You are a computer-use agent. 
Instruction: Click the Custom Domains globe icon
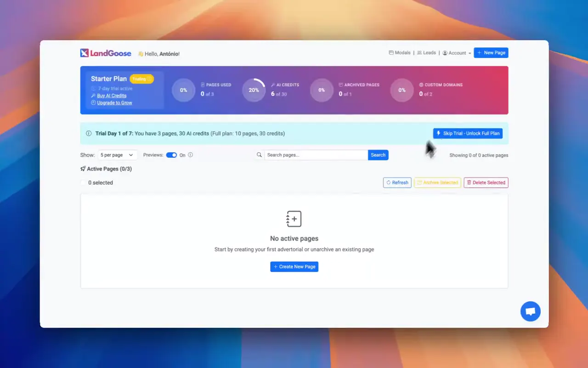[421, 85]
